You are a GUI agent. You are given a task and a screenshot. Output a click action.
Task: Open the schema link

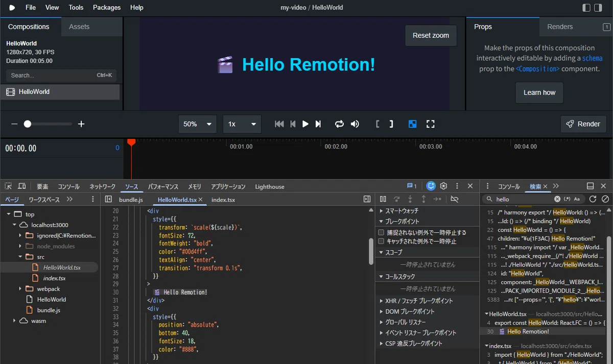593,58
